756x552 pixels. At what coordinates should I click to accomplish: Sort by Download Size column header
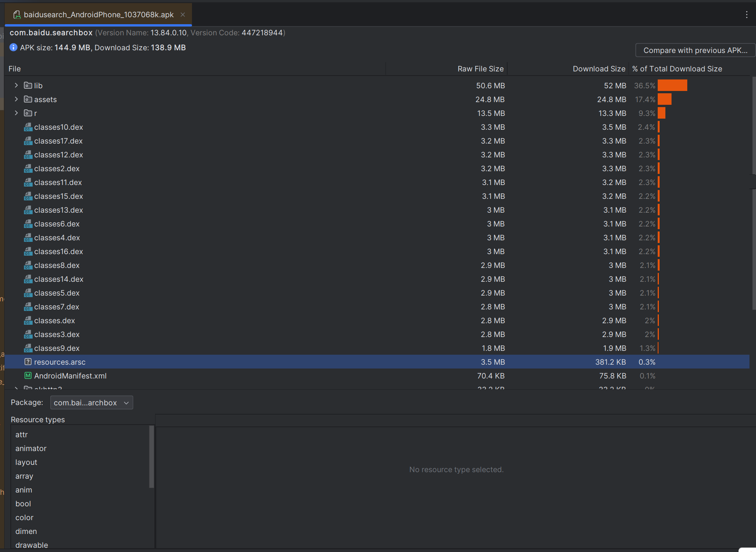pos(599,69)
